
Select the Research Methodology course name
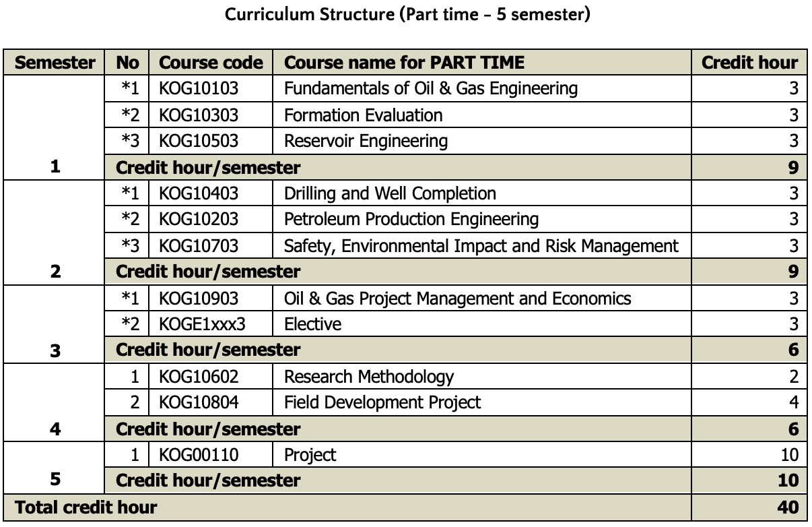coord(369,377)
